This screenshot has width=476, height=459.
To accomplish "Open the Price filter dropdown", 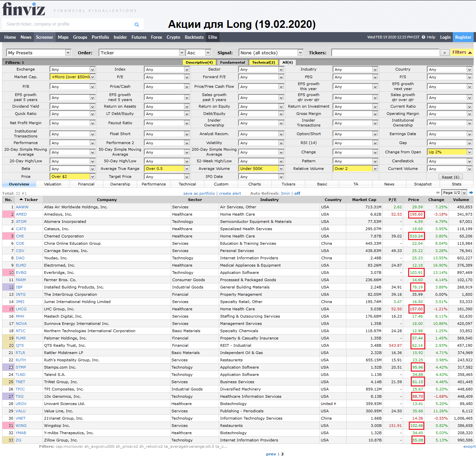I will point(72,177).
